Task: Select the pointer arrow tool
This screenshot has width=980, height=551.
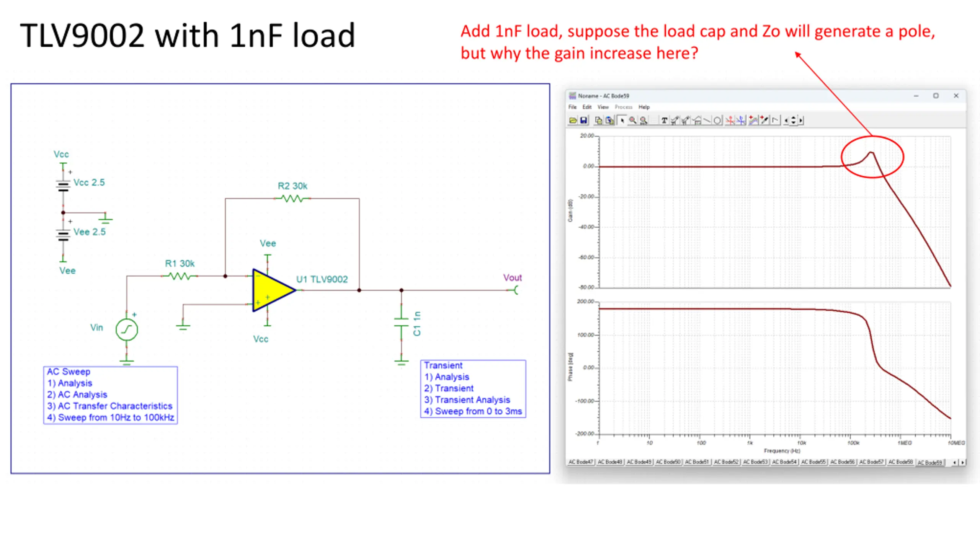Action: pos(622,121)
